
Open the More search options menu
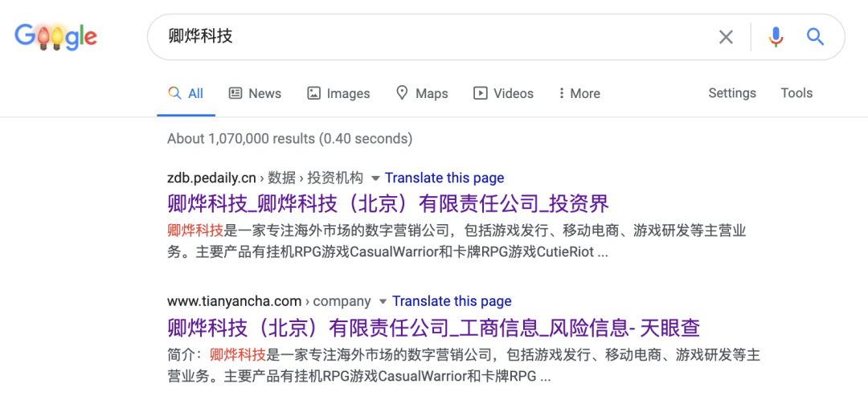coord(579,93)
